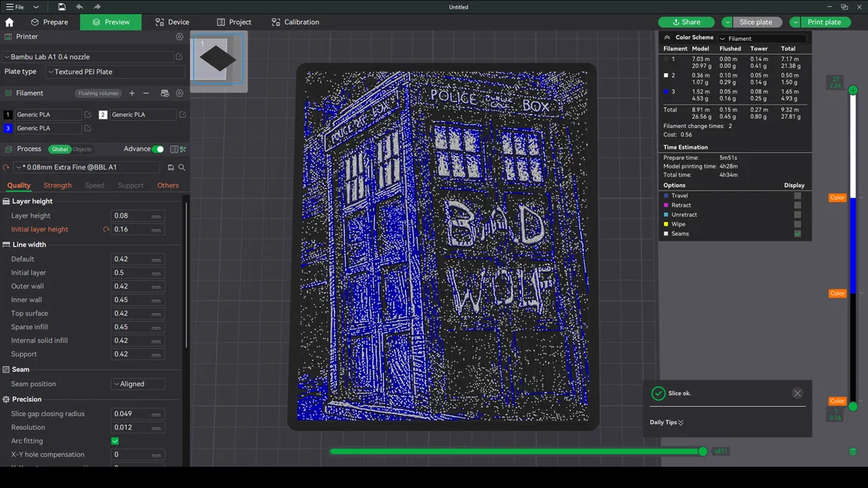Toggle Wipe display checkbox
Image resolution: width=868 pixels, height=488 pixels.
pos(797,224)
